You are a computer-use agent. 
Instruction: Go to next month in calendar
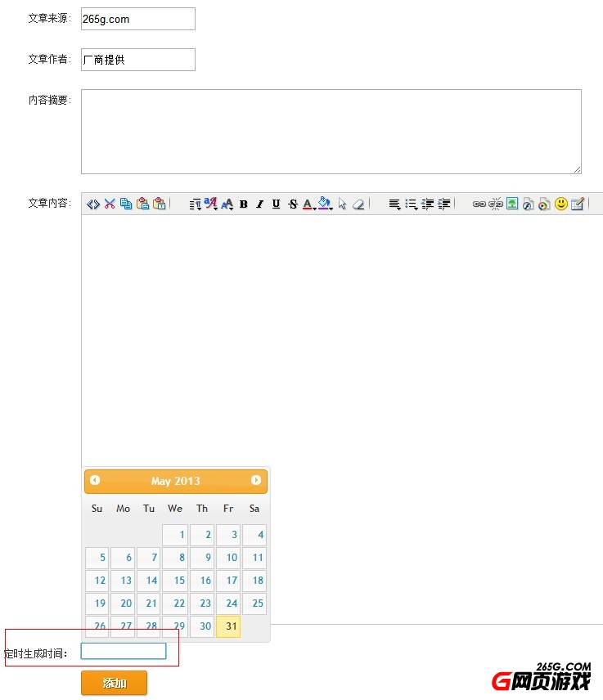(256, 480)
